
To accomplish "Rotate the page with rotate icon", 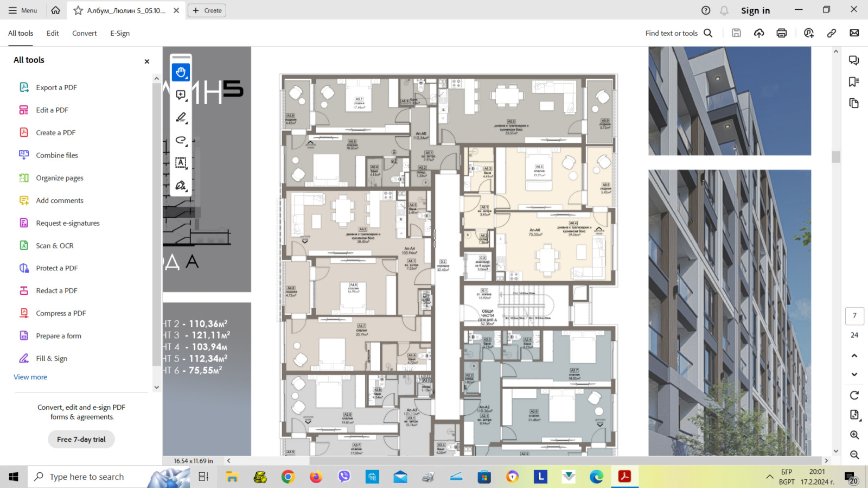I will pos(854,395).
